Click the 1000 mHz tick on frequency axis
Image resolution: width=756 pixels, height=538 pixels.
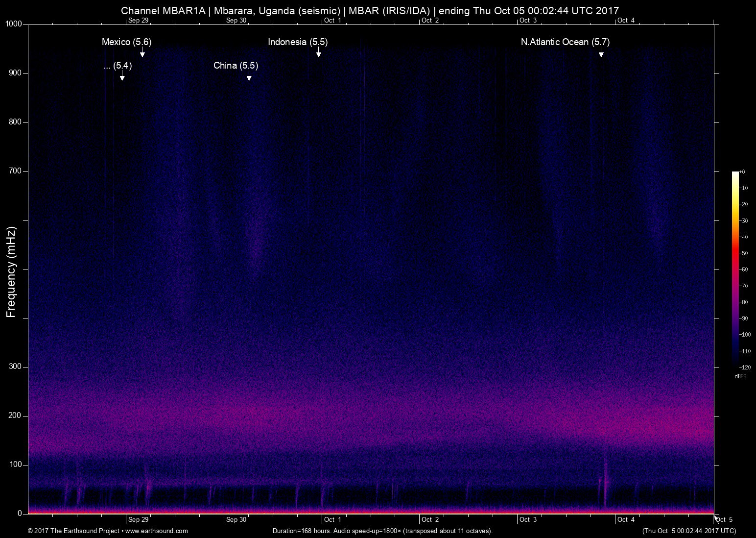14,24
